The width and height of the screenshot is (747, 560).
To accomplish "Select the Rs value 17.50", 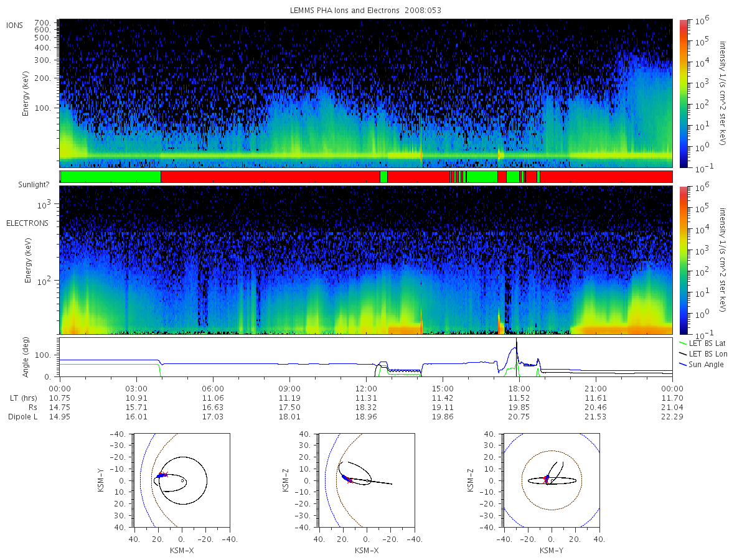I will coord(289,407).
